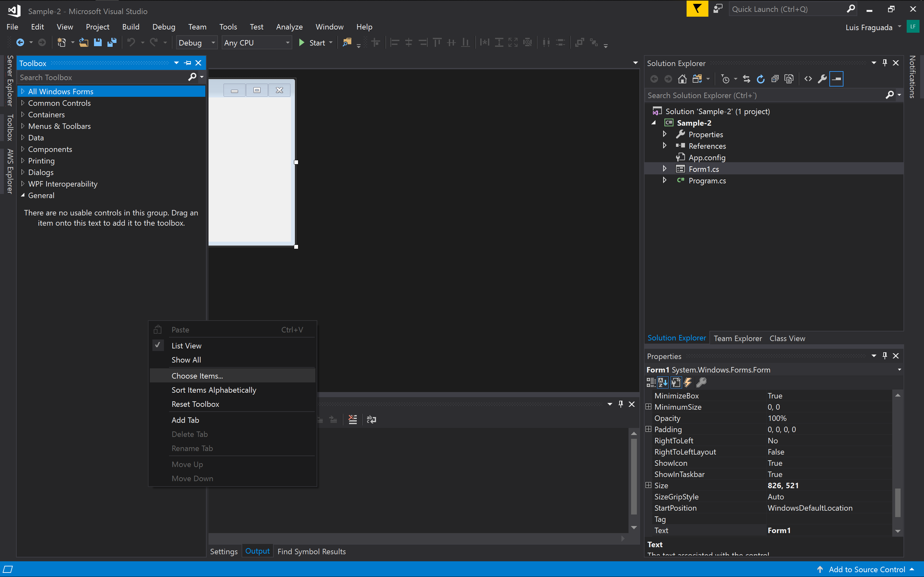Viewport: 924px width, 577px height.
Task: Click the Solution Explorer Home icon
Action: (682, 79)
